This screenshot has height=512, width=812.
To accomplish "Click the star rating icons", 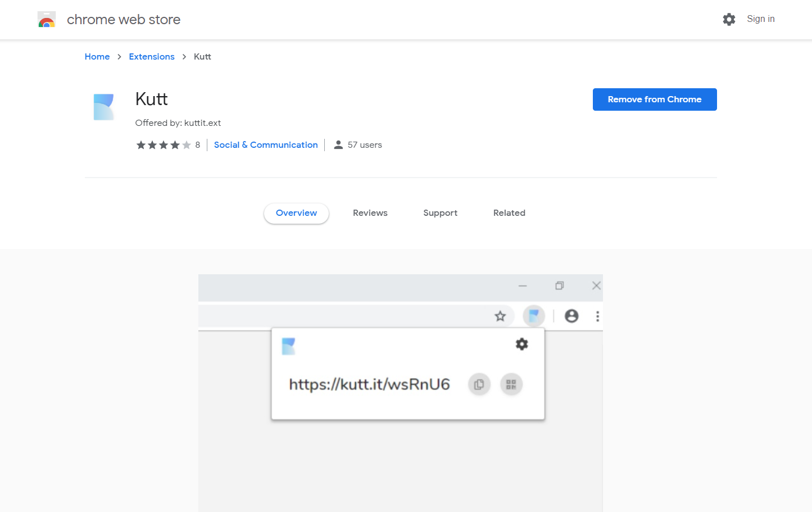I will (x=164, y=145).
